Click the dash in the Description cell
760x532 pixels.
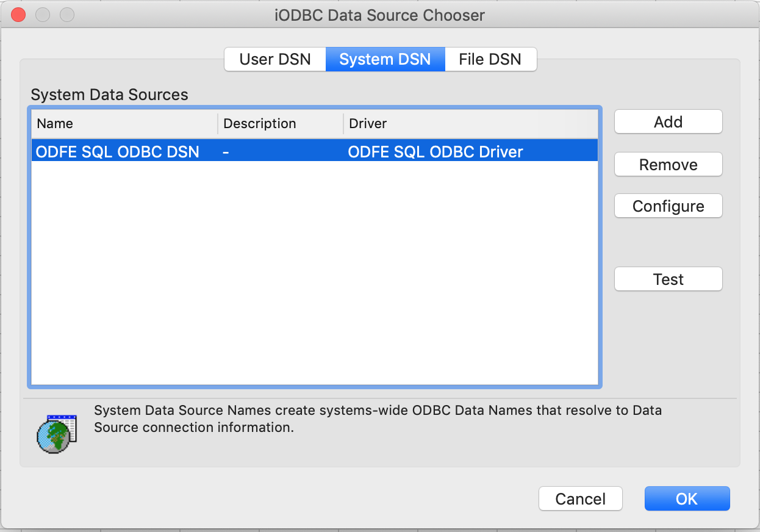tap(226, 152)
